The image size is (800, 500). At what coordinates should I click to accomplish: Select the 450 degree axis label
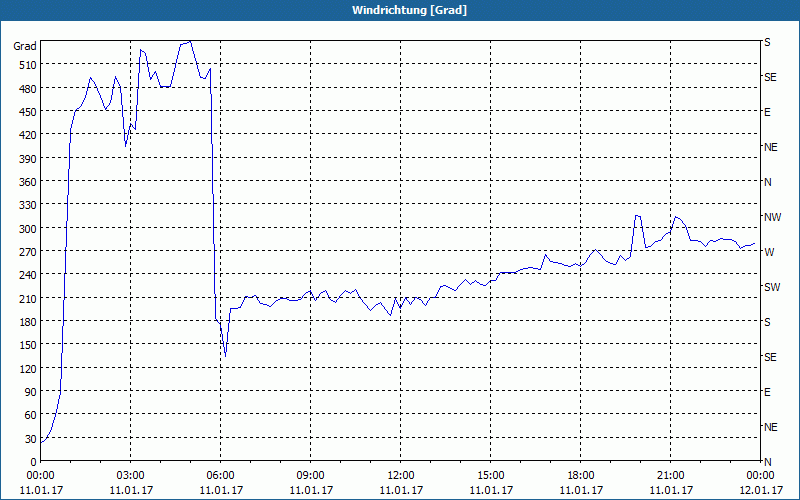29,112
